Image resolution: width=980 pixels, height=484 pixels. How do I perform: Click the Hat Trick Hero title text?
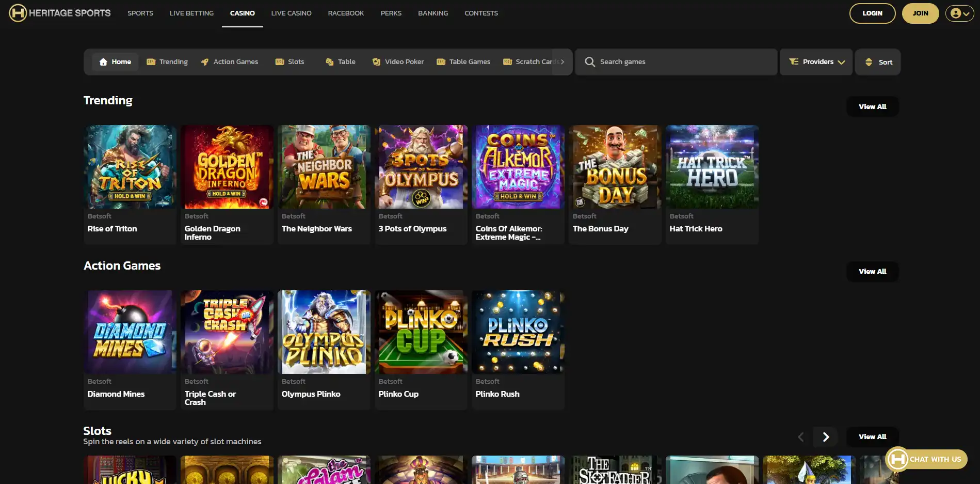696,229
